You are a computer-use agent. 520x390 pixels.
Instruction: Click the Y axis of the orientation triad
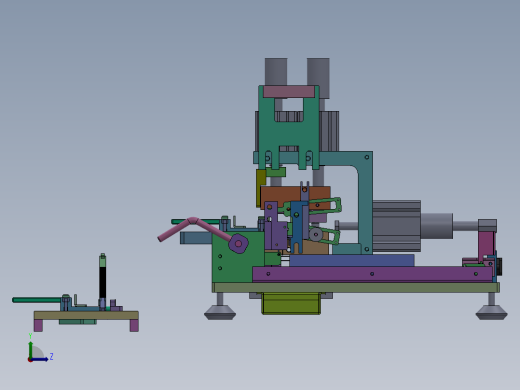tap(31, 350)
